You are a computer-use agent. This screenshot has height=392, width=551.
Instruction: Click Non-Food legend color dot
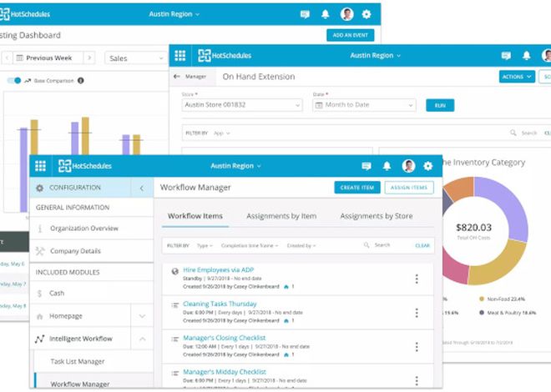click(482, 299)
